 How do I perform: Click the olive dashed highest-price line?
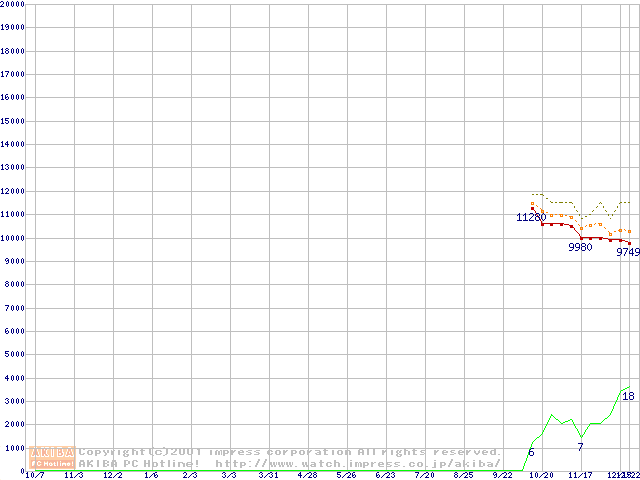(x=560, y=202)
